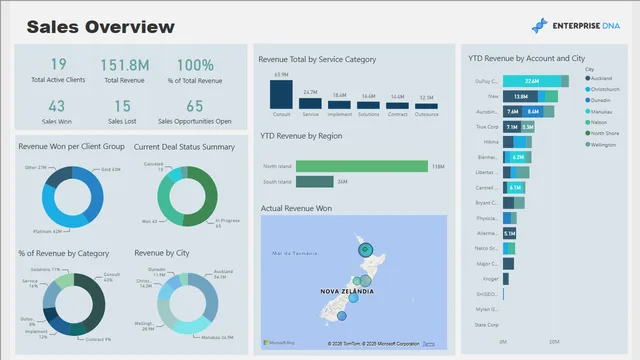Click the Kroger account bar
Viewport: 640px width, 360px height.
506,279
